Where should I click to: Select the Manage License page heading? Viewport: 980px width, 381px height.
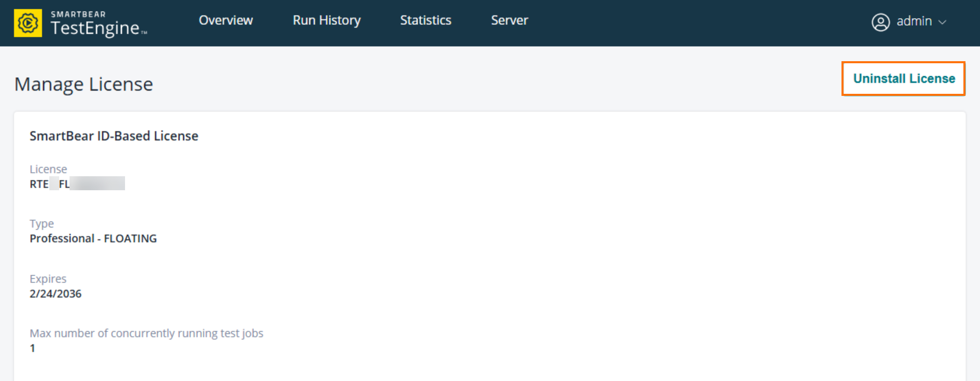pos(84,84)
